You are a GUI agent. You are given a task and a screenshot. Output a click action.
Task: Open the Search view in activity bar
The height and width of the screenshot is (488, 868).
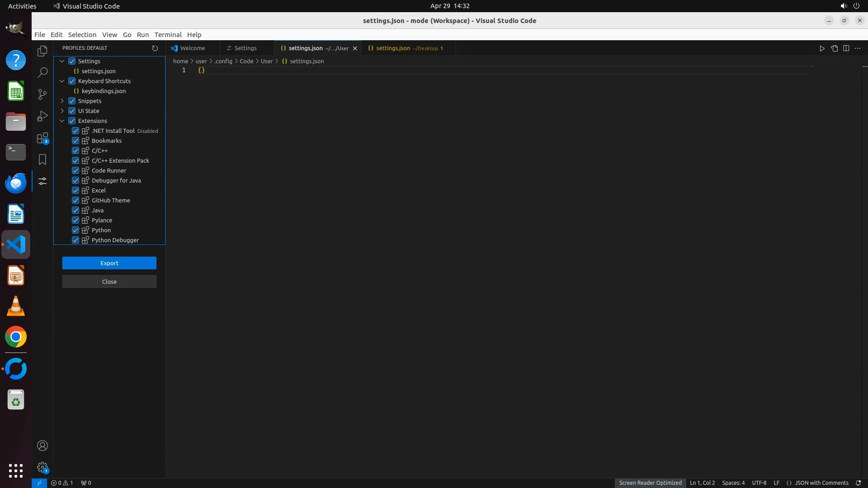(x=42, y=73)
